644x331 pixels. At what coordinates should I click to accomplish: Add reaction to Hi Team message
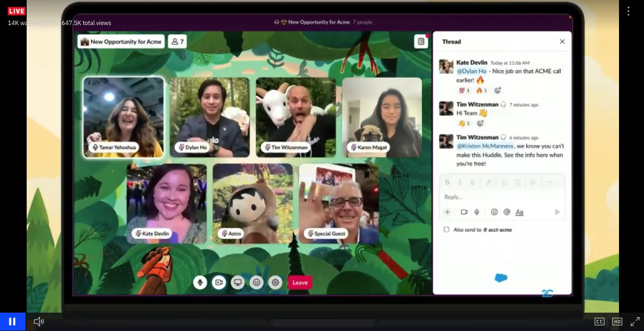480,123
